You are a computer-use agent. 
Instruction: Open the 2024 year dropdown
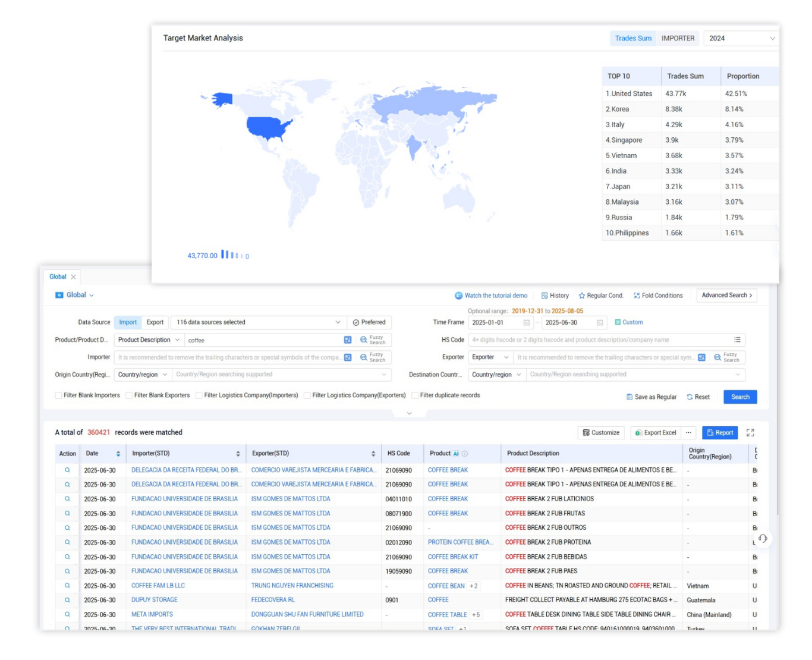tap(741, 39)
